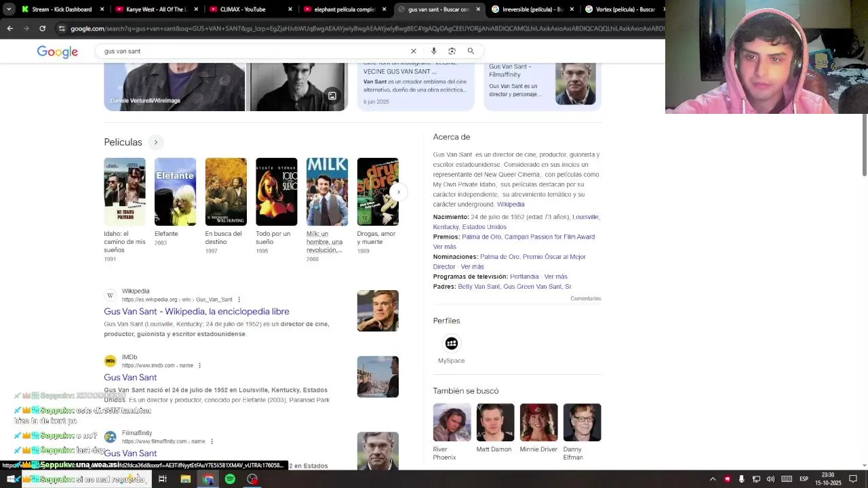Expand Premios with Ver más

click(x=445, y=247)
